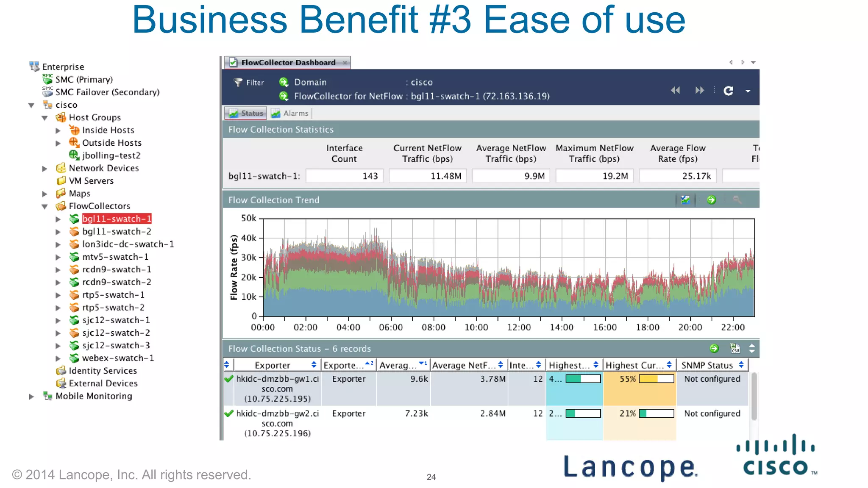Viewport: 868px width, 488px height.
Task: Select the bgl11-swatch-1 tree item
Action: (x=117, y=219)
